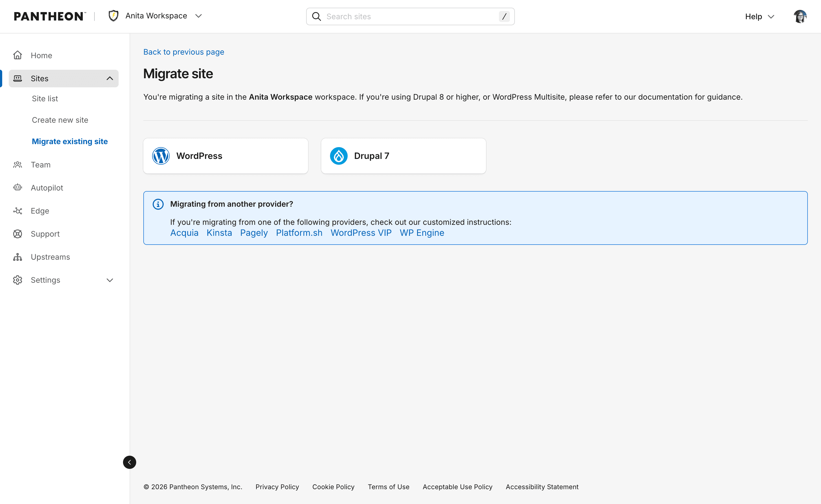
Task: Select the Sites sidebar item
Action: (x=64, y=78)
